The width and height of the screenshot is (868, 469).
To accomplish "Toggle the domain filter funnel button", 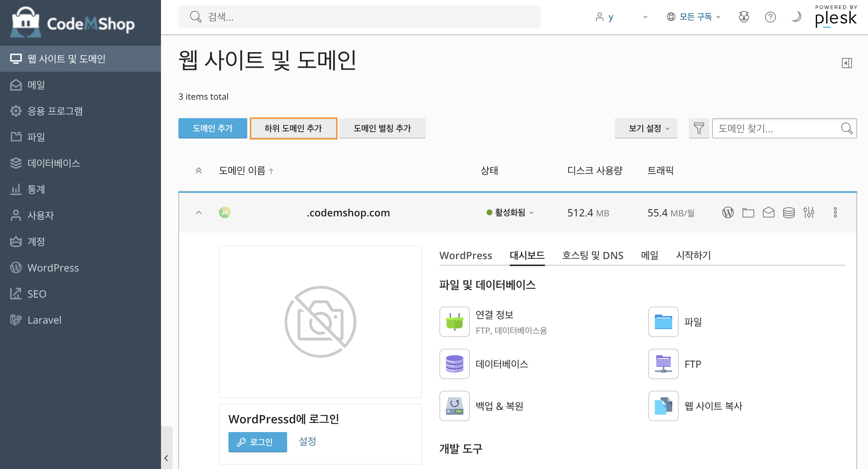I will click(699, 128).
